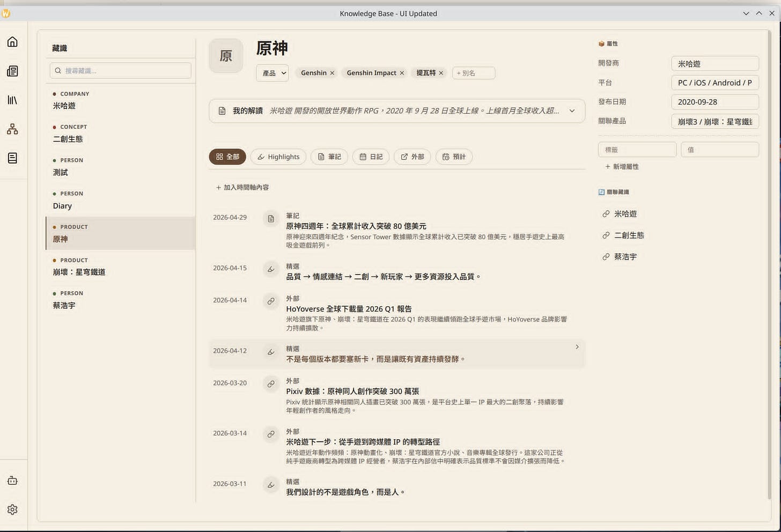Click the 開發商 value field 米哈遊
The height and width of the screenshot is (532, 781).
[x=715, y=63]
